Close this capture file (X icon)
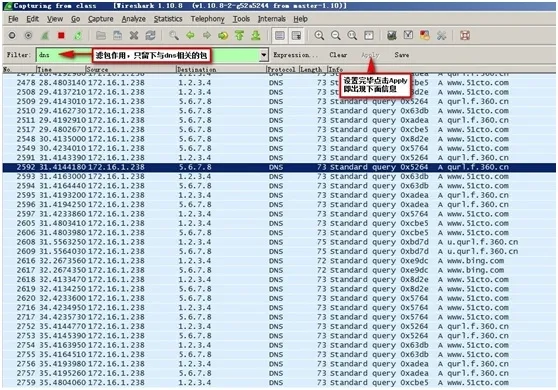The width and height of the screenshot is (558, 390). (x=134, y=36)
